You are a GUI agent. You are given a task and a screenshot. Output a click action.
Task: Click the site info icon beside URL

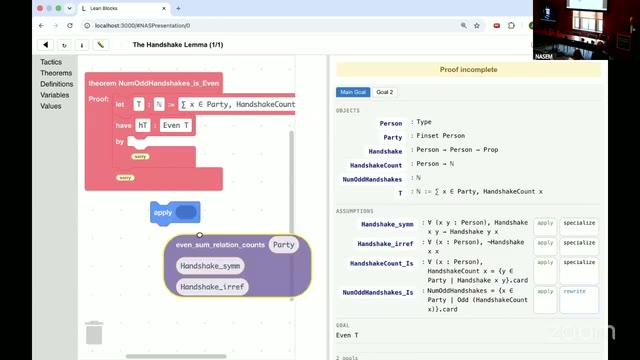click(87, 25)
